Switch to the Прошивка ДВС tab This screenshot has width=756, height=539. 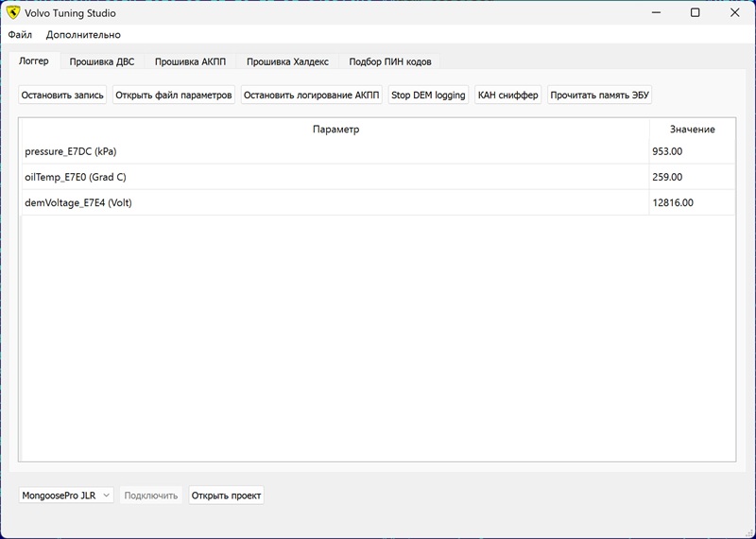tap(102, 61)
